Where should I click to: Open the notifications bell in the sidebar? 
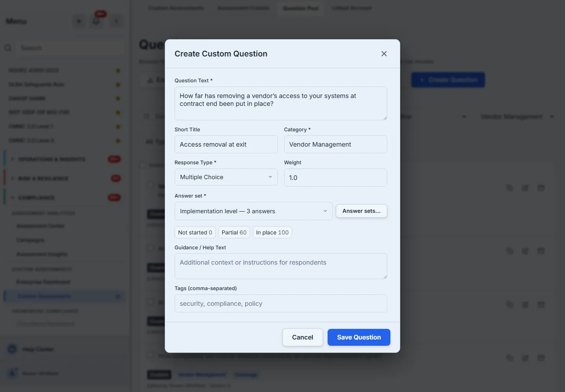[97, 21]
